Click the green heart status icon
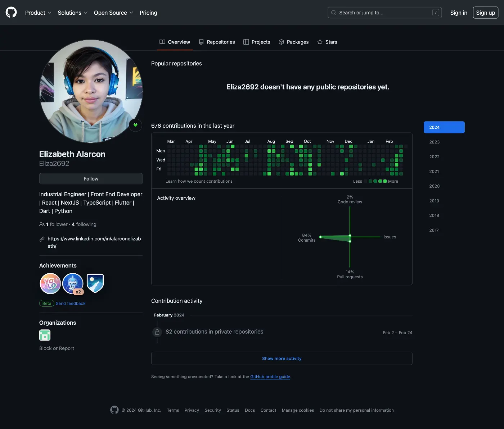The height and width of the screenshot is (429, 504). pos(135,125)
